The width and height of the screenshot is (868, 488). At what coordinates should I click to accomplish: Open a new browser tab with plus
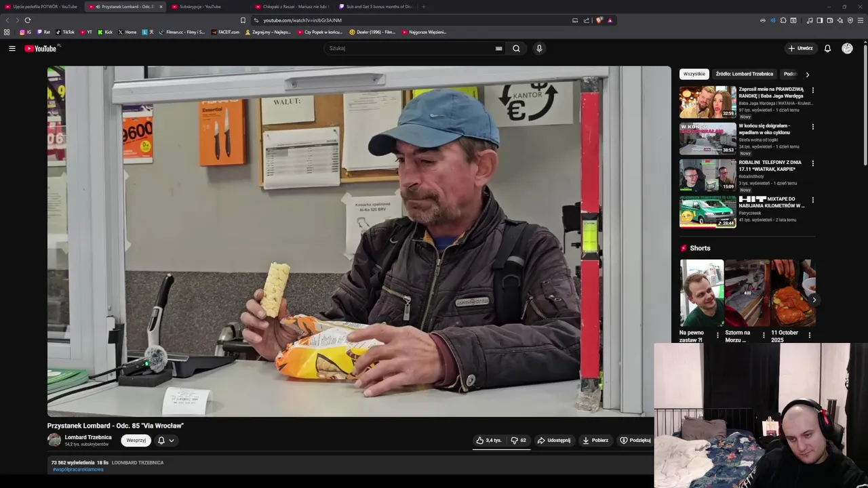tap(424, 7)
